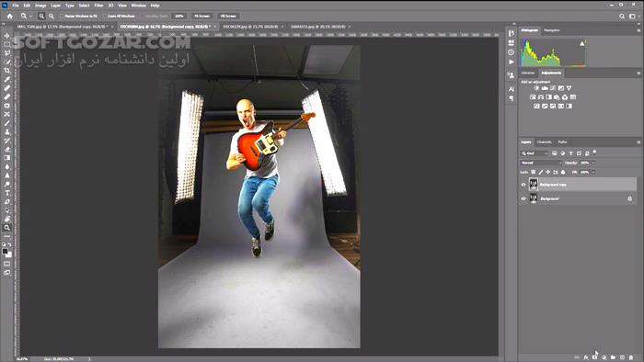Toggle lock transparent pixels

click(533, 172)
